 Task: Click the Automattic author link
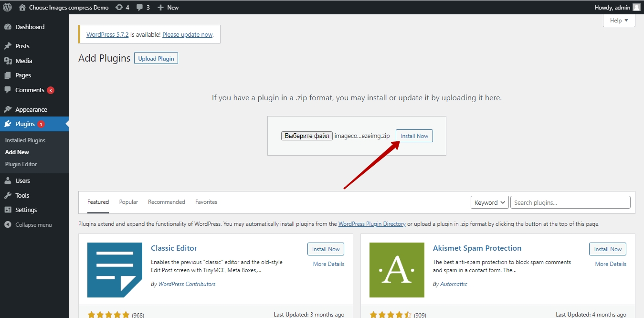454,284
